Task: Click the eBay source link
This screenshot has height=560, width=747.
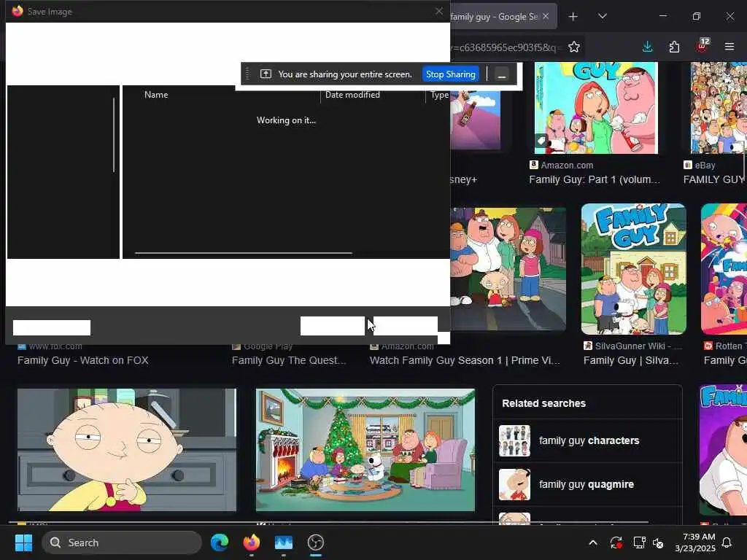Action: tap(700, 166)
